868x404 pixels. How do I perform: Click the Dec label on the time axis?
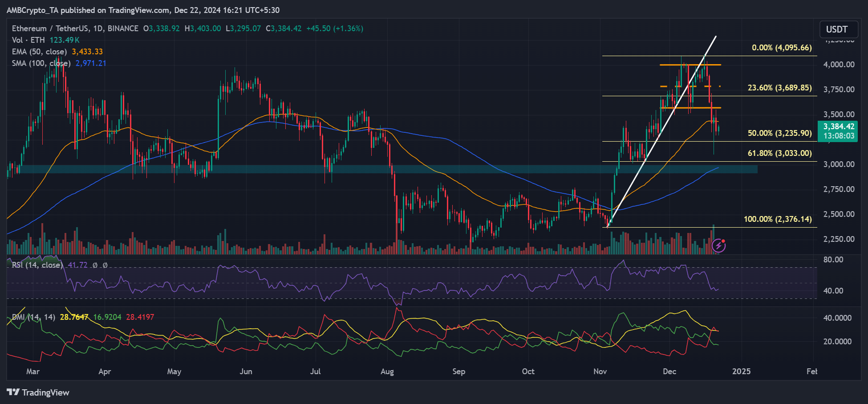pyautogui.click(x=669, y=371)
